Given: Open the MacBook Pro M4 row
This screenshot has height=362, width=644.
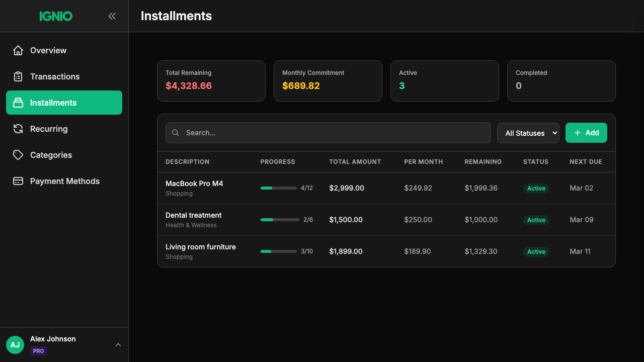Looking at the screenshot, I should tap(386, 188).
